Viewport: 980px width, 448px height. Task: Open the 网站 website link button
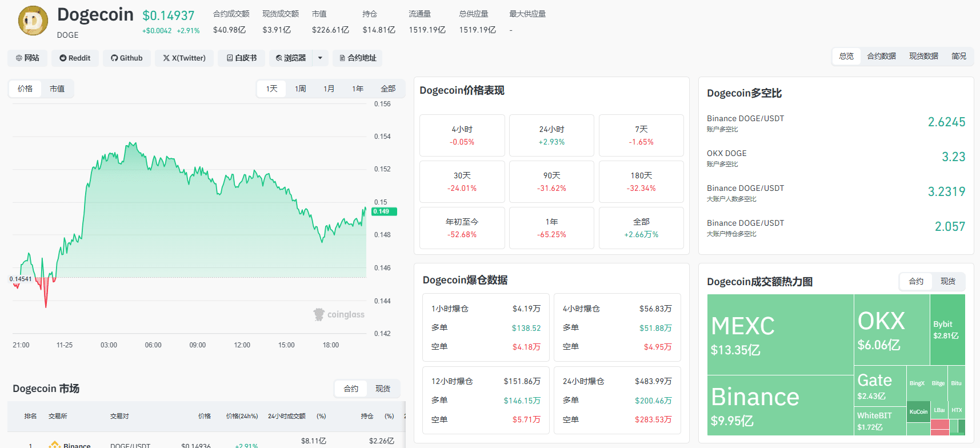27,58
